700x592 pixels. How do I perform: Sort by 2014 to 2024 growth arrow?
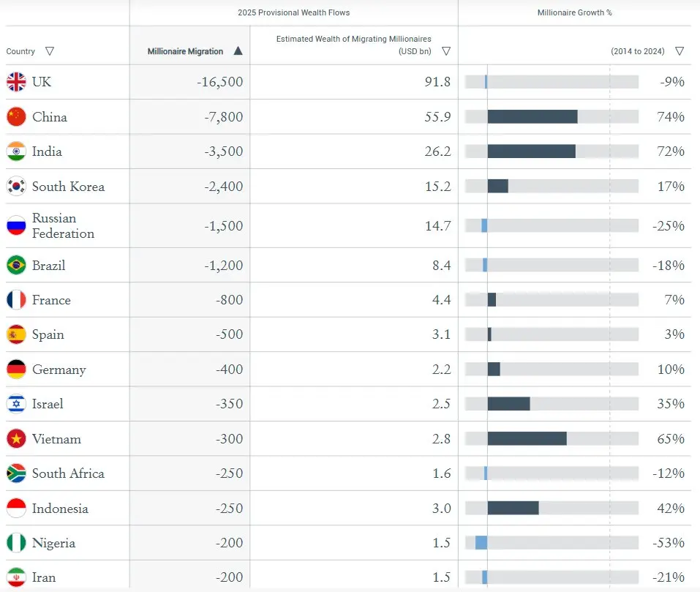(x=680, y=51)
